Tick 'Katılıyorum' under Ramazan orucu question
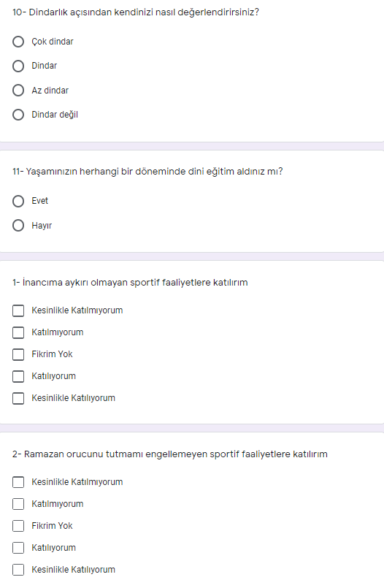Viewport: 384px width, 588px height. tap(18, 548)
